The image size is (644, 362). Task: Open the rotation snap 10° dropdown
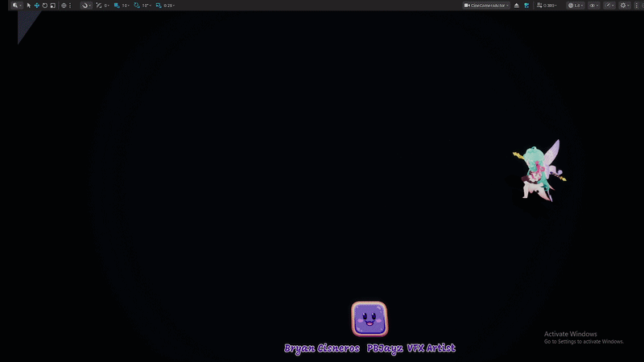147,6
